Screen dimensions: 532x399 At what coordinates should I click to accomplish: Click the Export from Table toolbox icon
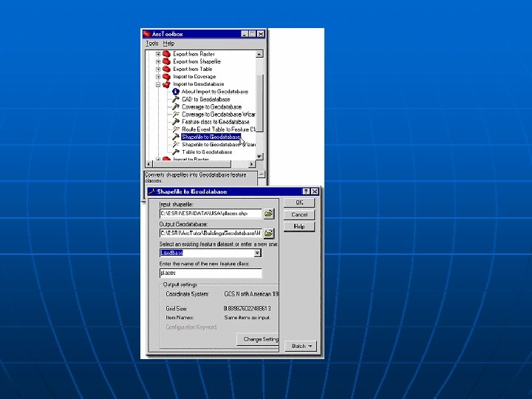[166, 69]
